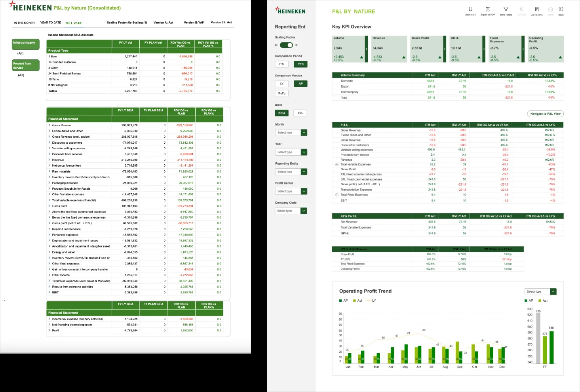
Task: Select the AP comparison version button
Action: 301,84
